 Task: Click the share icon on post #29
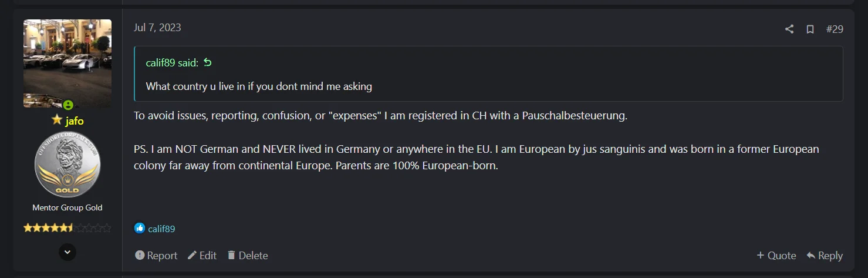[789, 29]
